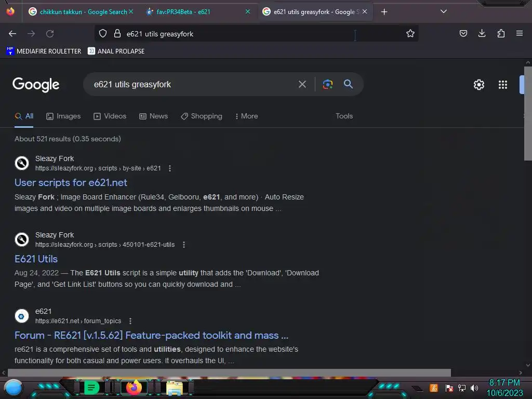Open the extensions puzzle-piece menu
This screenshot has width=532, height=399.
[x=501, y=34]
